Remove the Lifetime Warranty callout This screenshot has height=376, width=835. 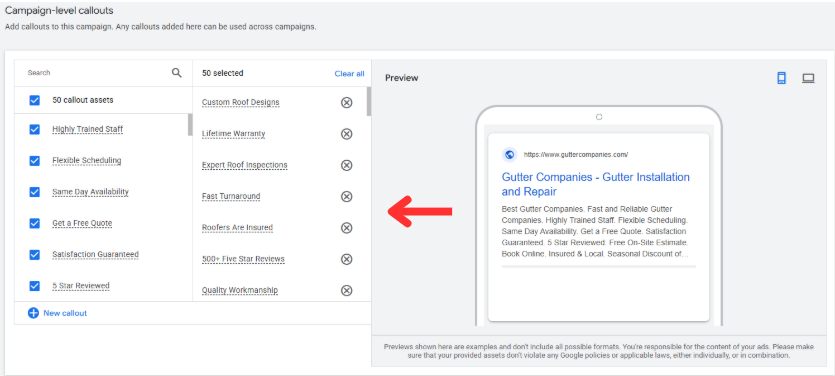coord(346,134)
